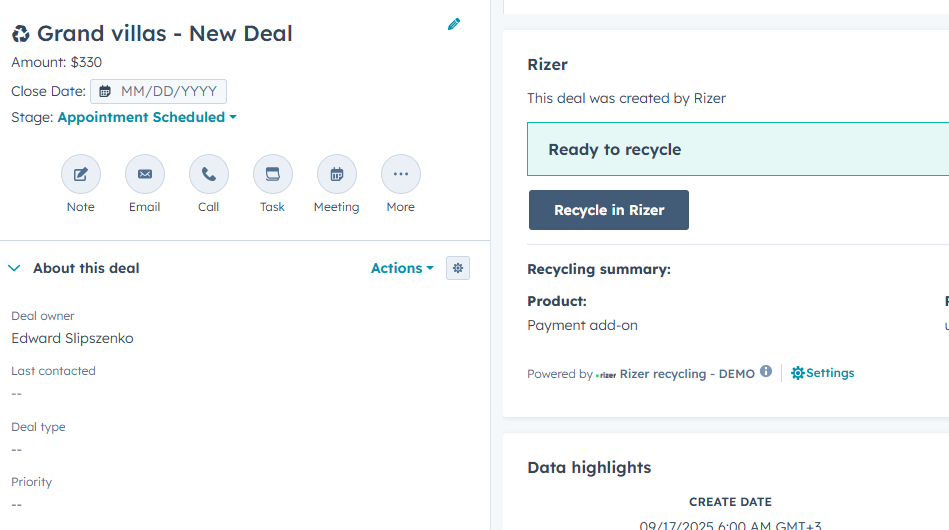This screenshot has width=949, height=530.
Task: Click the gear icon next to Actions
Action: pyautogui.click(x=458, y=268)
